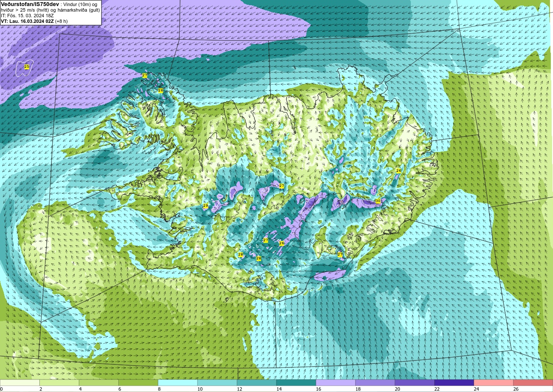Viewport: 553px width, 392px height.
Task: Click the 4–6 m/s green legend swatch
Action: point(99,383)
